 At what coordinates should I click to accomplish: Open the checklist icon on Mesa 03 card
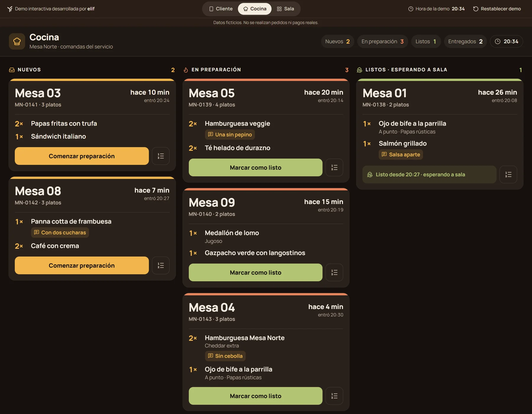[160, 156]
